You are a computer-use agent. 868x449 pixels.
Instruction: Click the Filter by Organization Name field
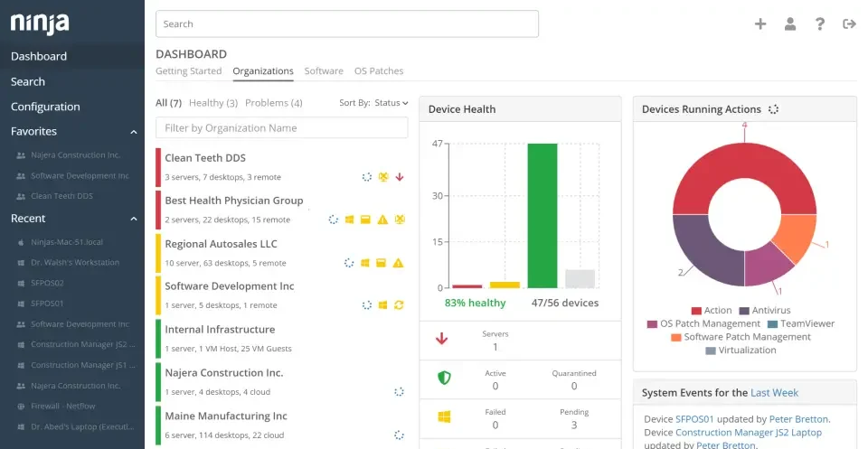pyautogui.click(x=282, y=127)
